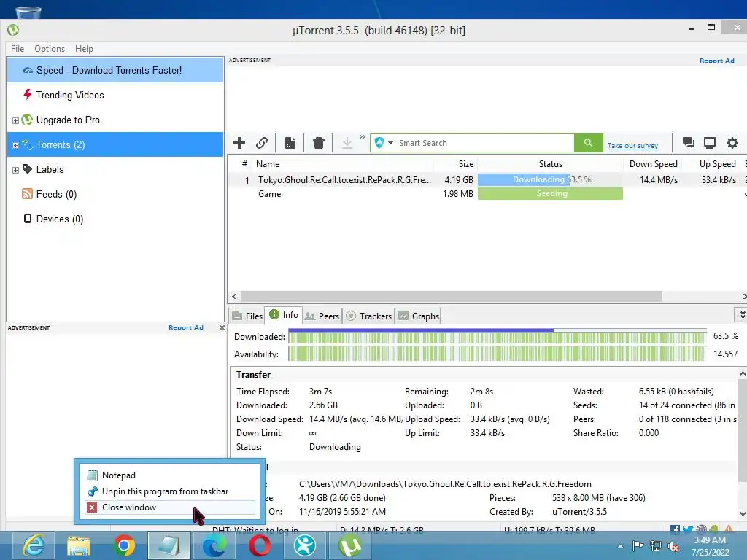This screenshot has width=747, height=560.
Task: Click the green Seeding status bar
Action: pos(550,193)
